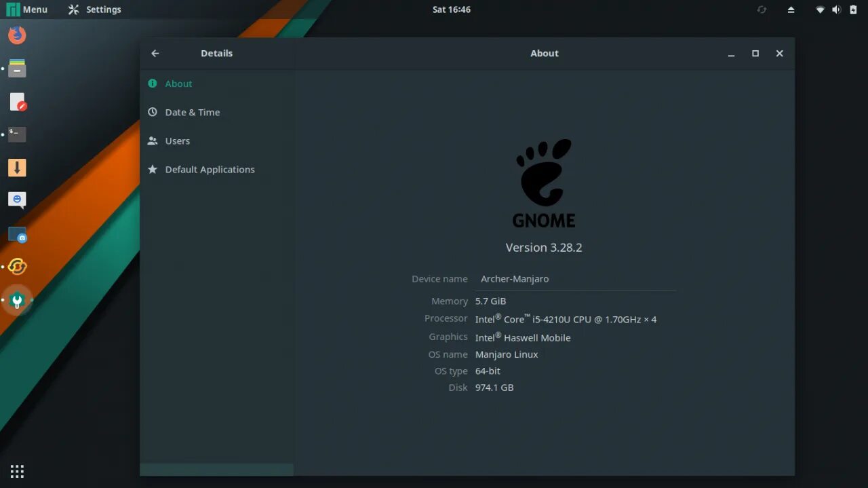This screenshot has height=488, width=868.
Task: Edit the device name field Archer-Manjaro
Action: [575, 279]
